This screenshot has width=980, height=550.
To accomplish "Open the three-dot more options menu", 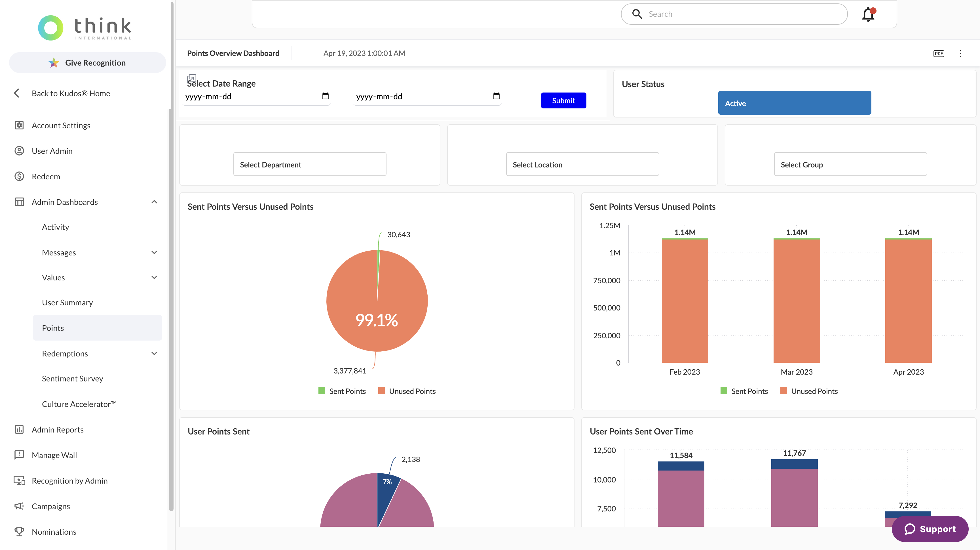I will point(960,54).
